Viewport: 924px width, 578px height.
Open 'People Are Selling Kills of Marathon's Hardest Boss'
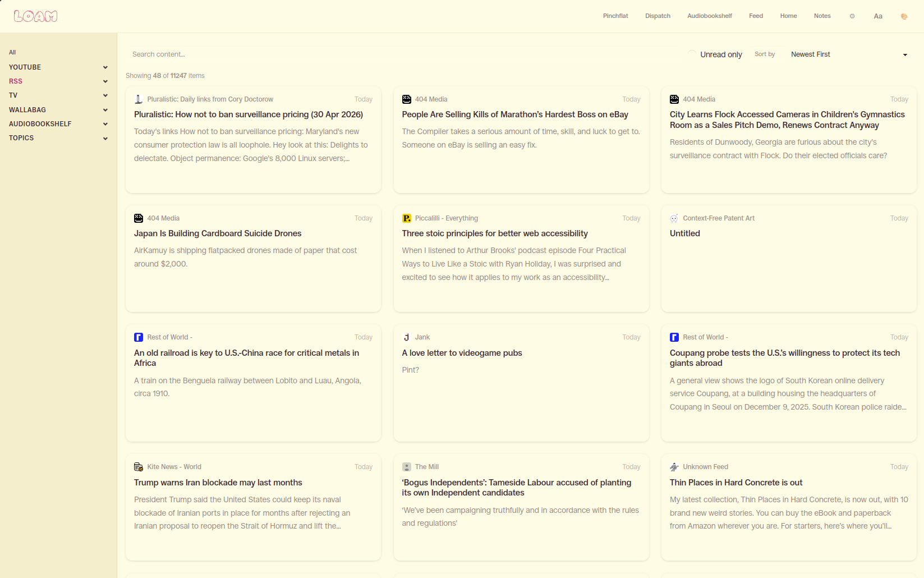(x=515, y=114)
